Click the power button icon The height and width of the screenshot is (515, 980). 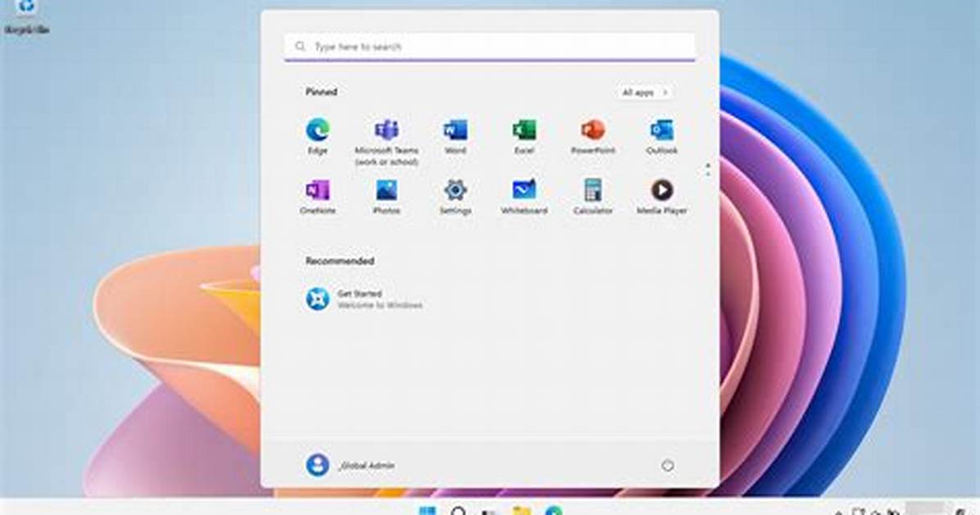668,466
